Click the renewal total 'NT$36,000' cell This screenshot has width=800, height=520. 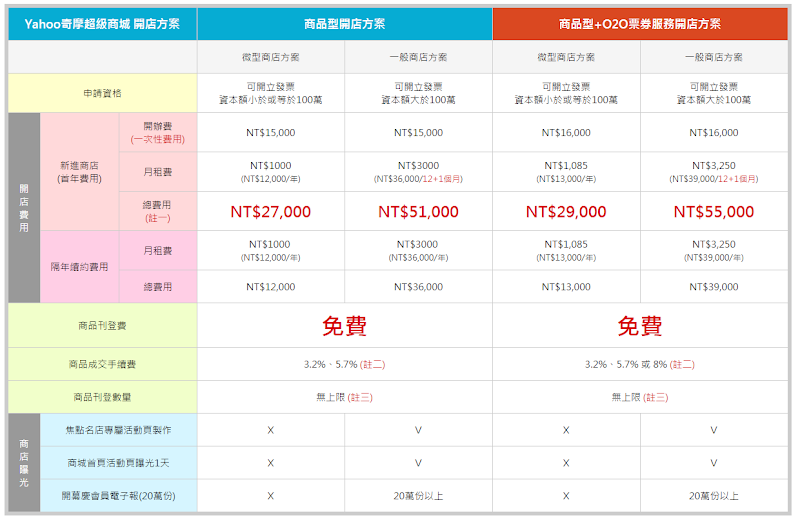[418, 287]
